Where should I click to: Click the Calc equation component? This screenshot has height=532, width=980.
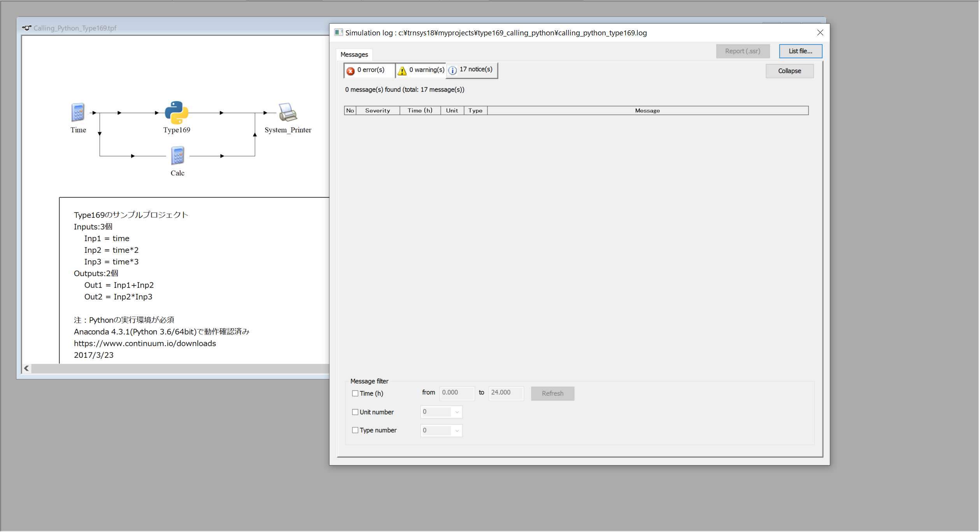pyautogui.click(x=177, y=156)
